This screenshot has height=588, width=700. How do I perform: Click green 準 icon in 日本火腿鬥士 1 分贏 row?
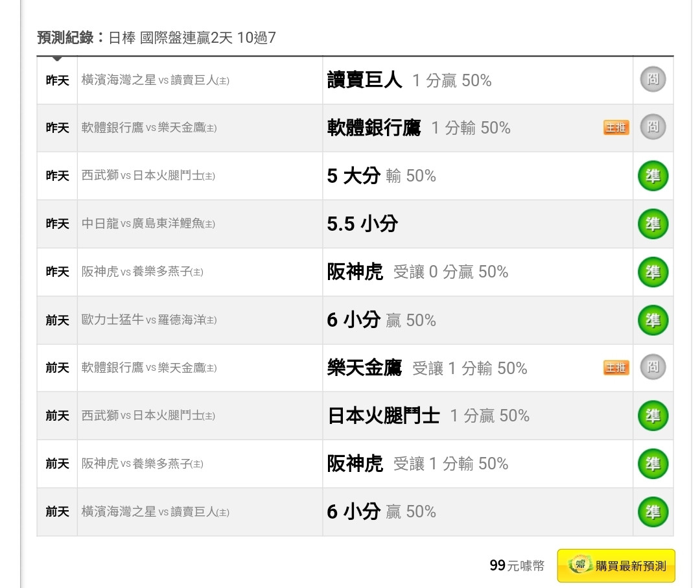653,416
